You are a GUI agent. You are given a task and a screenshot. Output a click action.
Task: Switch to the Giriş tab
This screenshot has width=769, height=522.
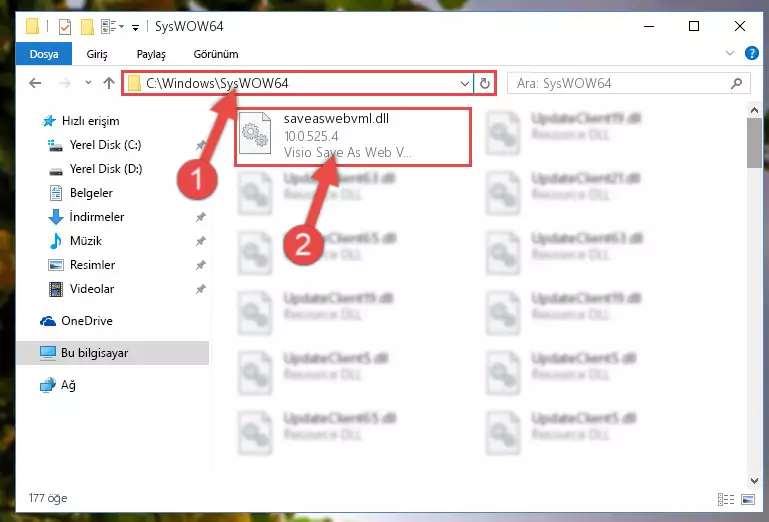coord(97,54)
